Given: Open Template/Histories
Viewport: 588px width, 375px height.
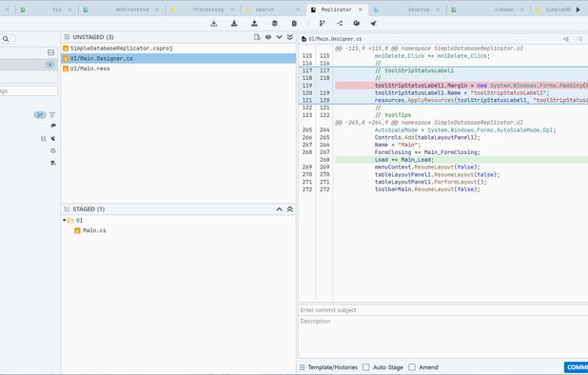Looking at the screenshot, I should pos(333,367).
